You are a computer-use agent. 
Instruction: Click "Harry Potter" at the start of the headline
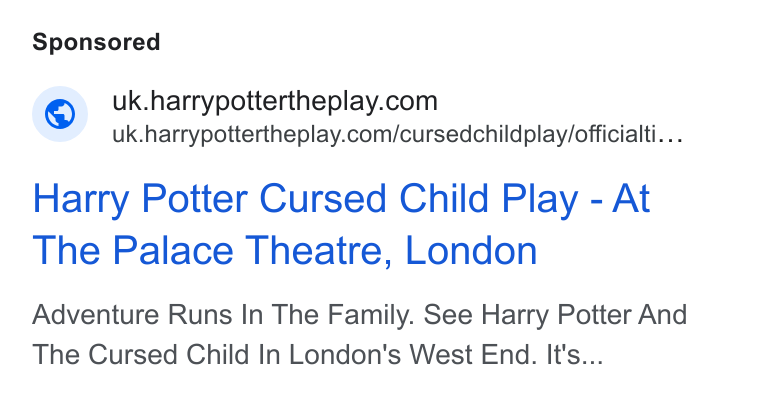click(140, 199)
